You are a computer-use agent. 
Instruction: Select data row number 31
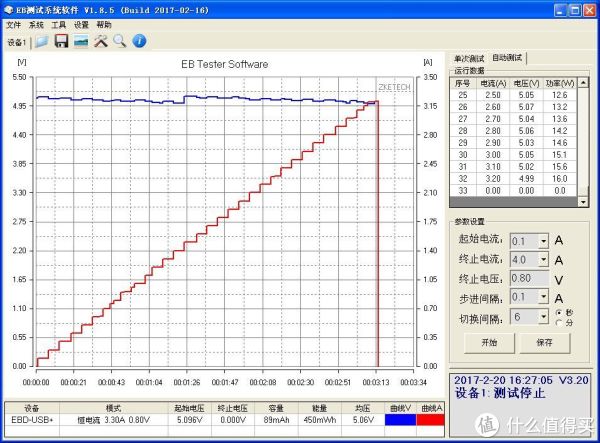click(514, 167)
